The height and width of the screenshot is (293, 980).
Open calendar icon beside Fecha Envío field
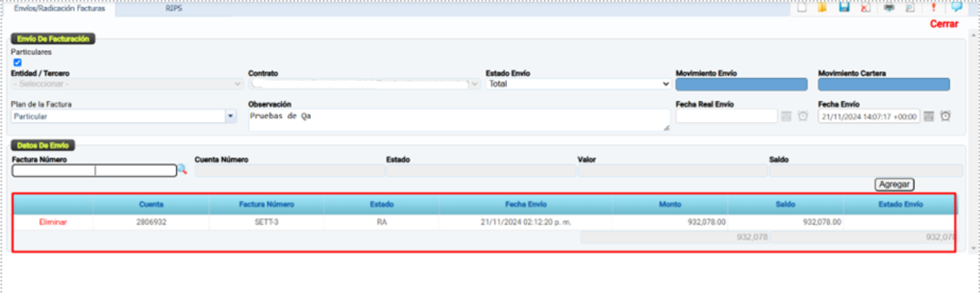928,116
